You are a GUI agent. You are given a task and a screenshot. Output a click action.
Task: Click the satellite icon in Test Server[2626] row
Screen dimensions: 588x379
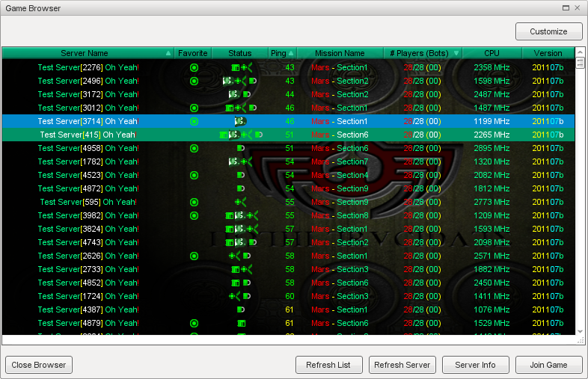pyautogui.click(x=234, y=256)
